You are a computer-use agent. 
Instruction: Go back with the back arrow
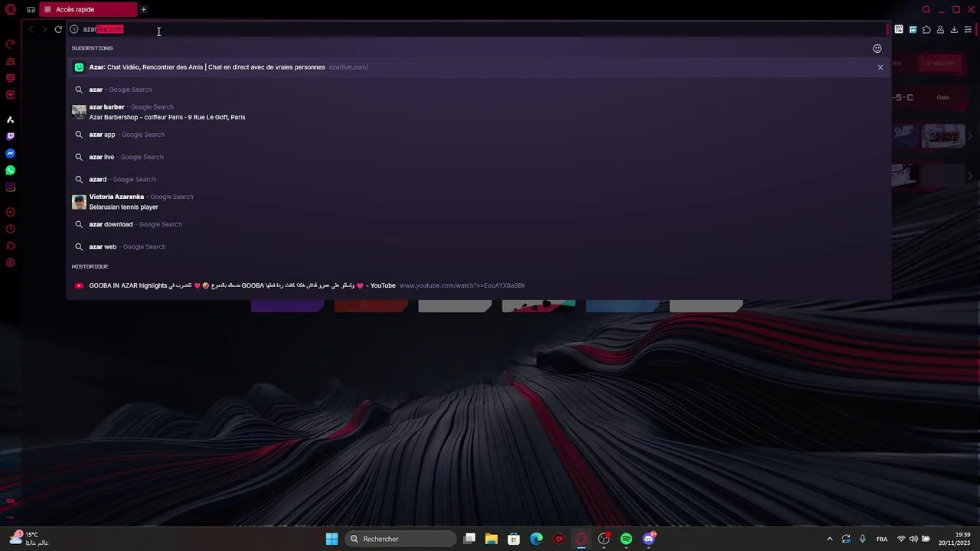[31, 30]
